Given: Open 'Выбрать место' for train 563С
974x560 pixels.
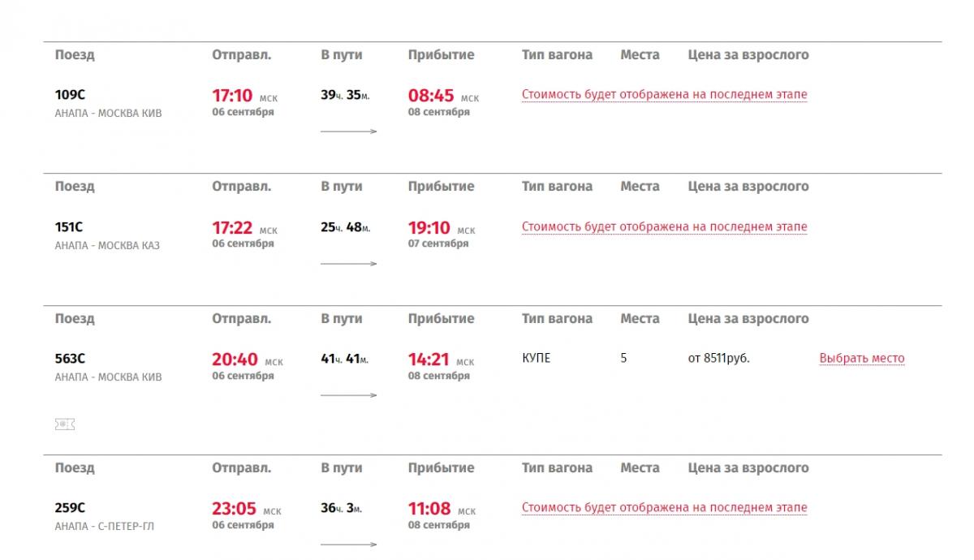Looking at the screenshot, I should pyautogui.click(x=862, y=358).
